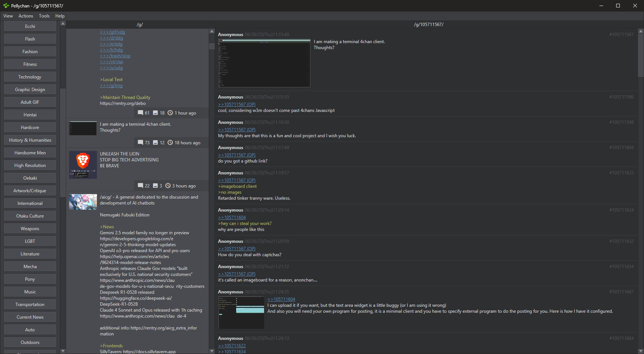Follow the >>>/g/lmg link
This screenshot has height=354, width=644.
coord(111,86)
